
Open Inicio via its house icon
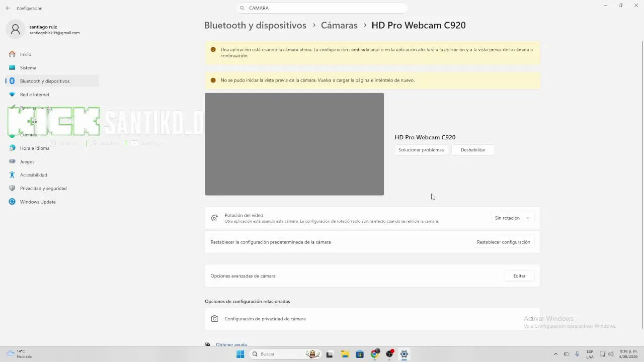point(12,54)
